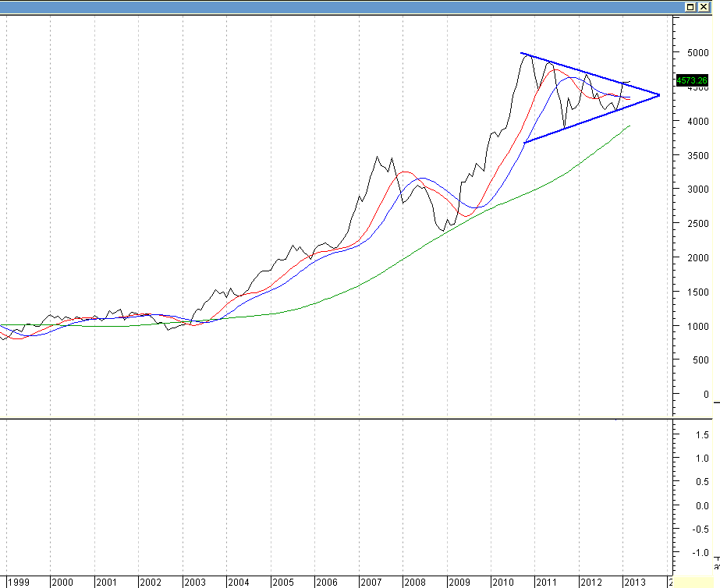Click the 3500 price axis value
The image size is (720, 588).
[698, 156]
